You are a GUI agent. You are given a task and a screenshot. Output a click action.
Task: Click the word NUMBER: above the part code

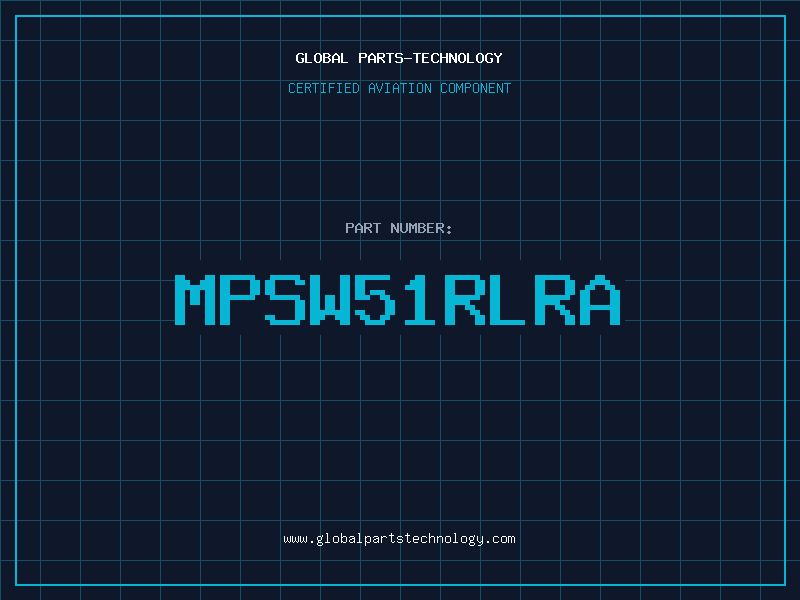[x=421, y=228]
